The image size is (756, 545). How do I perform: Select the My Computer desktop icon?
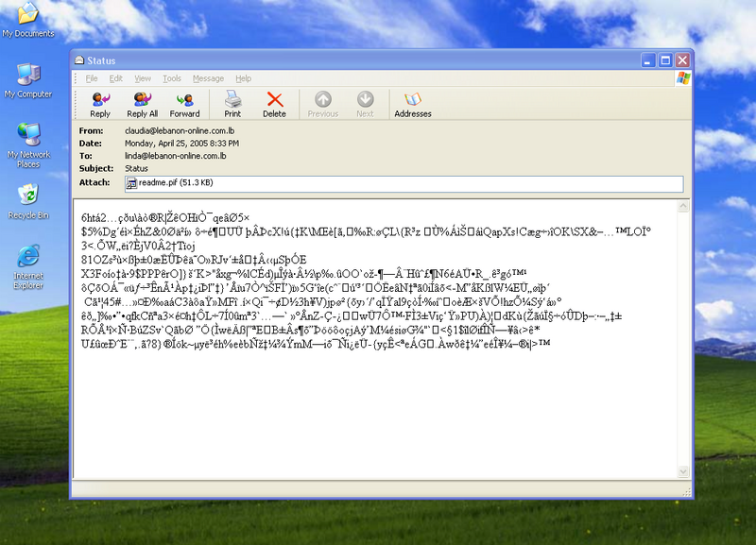pos(28,80)
